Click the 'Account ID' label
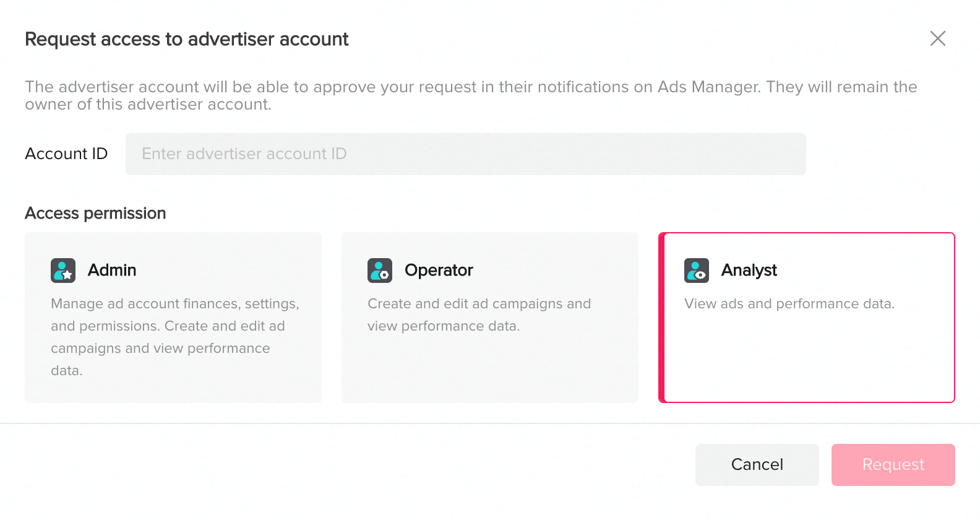The image size is (980, 520). point(66,154)
